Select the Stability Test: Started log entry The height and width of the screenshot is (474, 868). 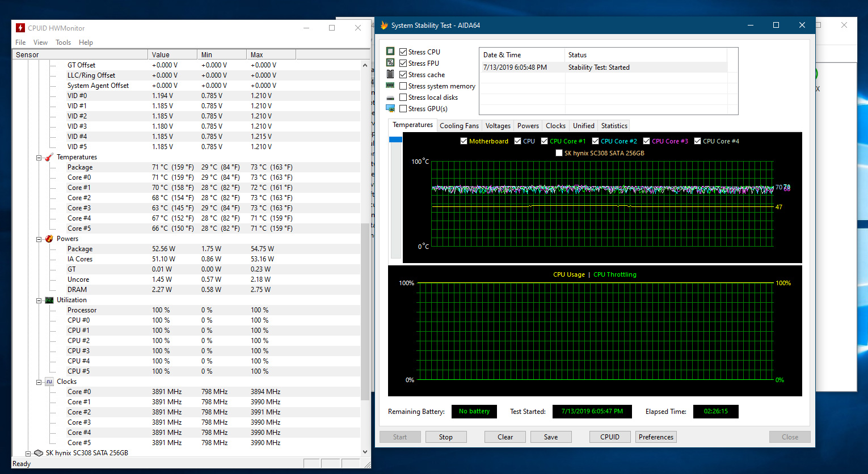point(603,67)
